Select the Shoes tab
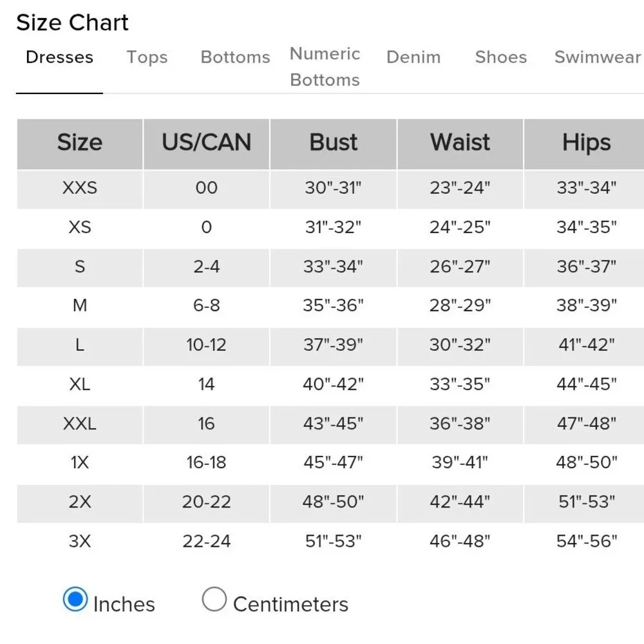Screen dimensions: 644x644 click(500, 57)
